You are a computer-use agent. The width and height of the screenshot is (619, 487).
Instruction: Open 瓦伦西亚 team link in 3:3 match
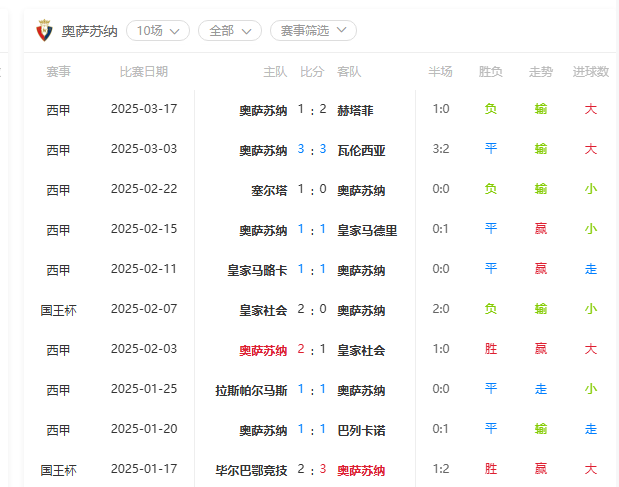[x=361, y=150]
